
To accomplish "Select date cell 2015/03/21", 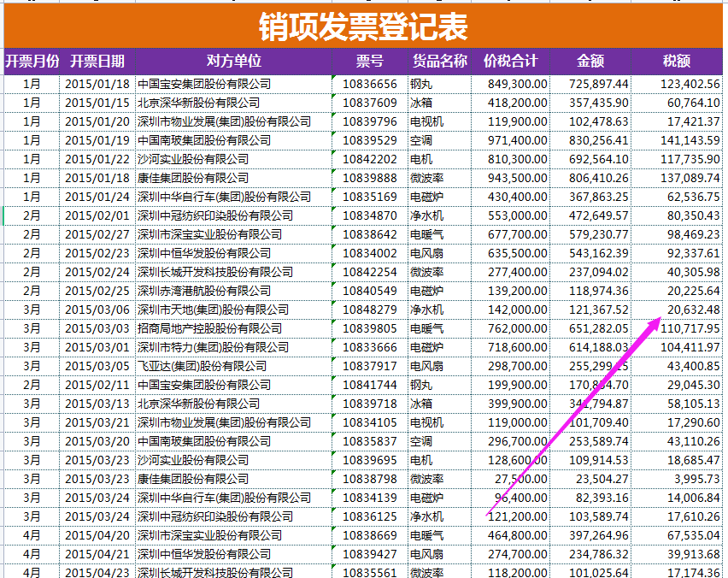I will pyautogui.click(x=97, y=423).
